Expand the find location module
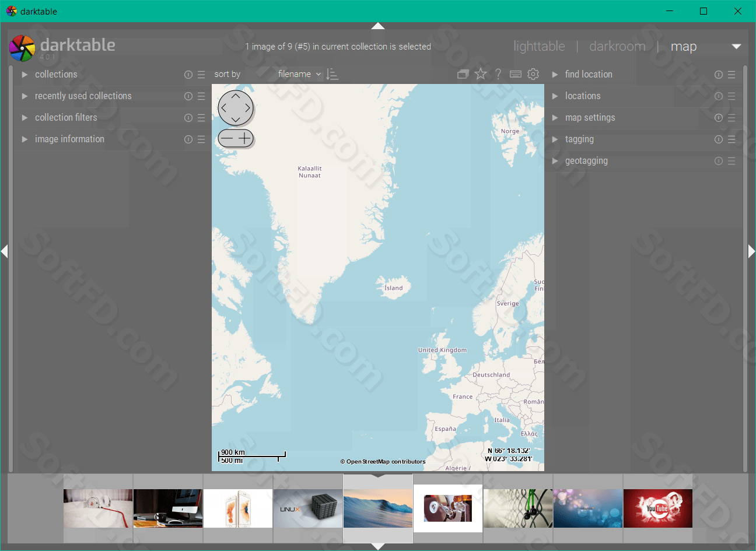The height and width of the screenshot is (551, 756). (555, 75)
